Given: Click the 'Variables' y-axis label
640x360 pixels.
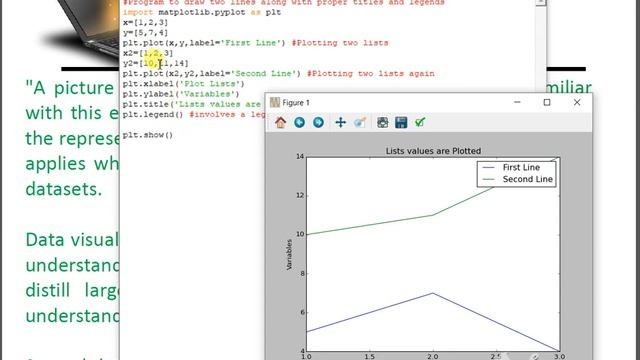Looking at the screenshot, I should click(x=289, y=254).
